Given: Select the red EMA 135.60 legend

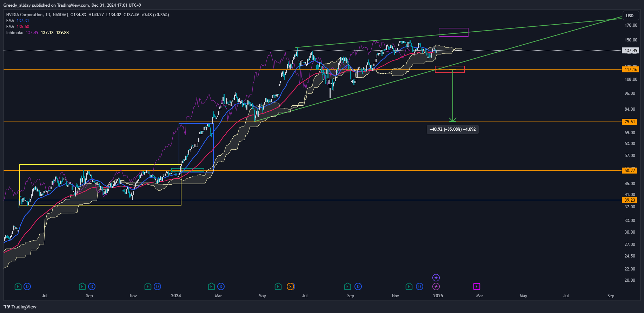Looking at the screenshot, I should tap(18, 27).
